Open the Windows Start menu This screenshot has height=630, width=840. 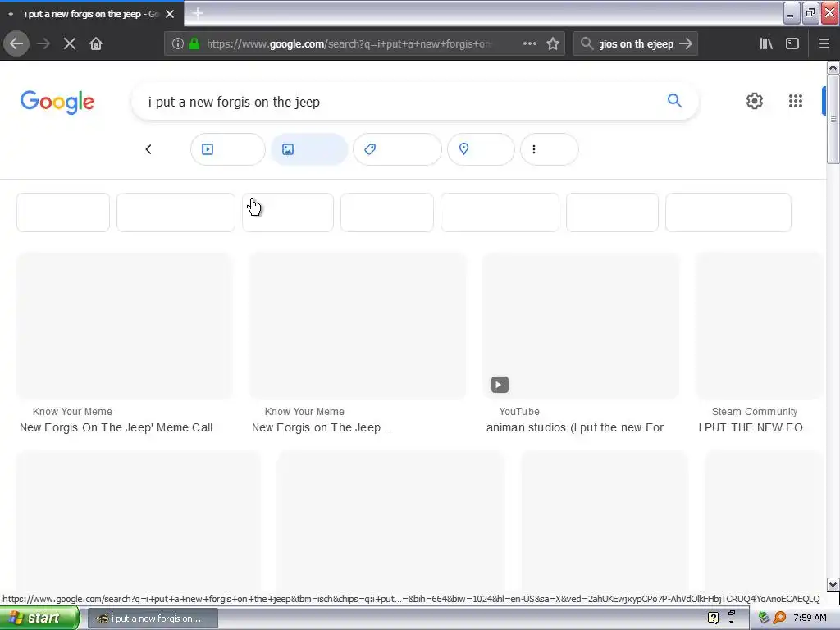pyautogui.click(x=39, y=619)
